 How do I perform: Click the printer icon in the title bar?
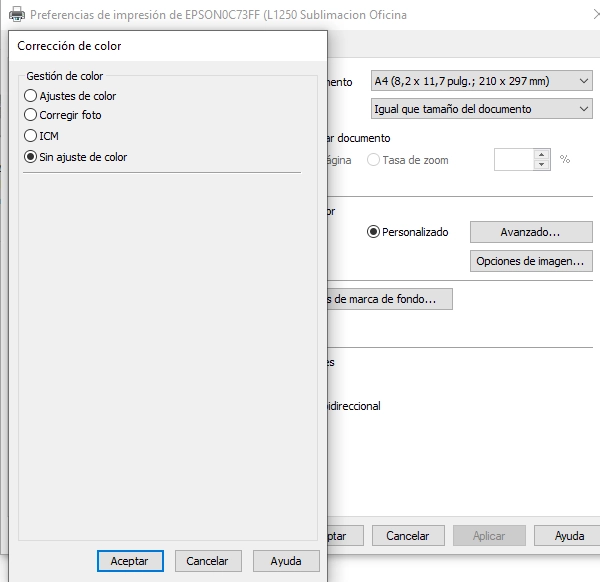click(x=16, y=15)
